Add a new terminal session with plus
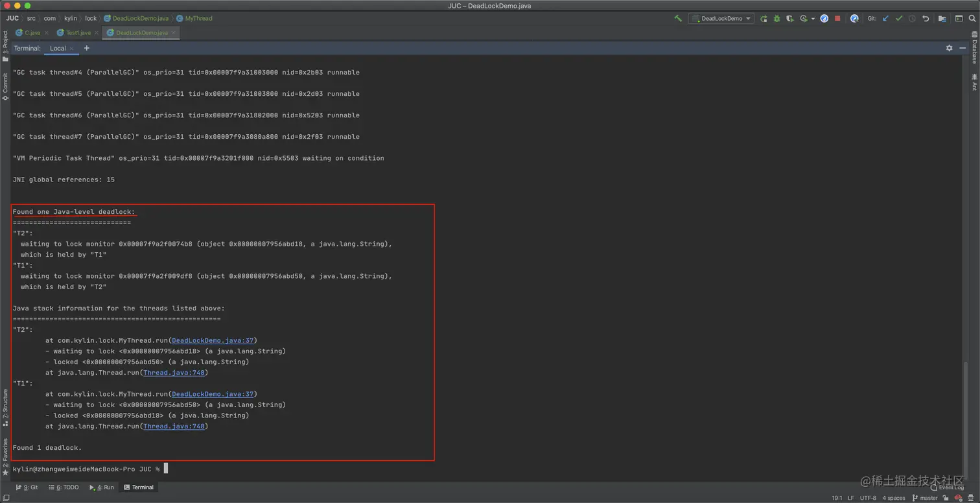 click(87, 48)
